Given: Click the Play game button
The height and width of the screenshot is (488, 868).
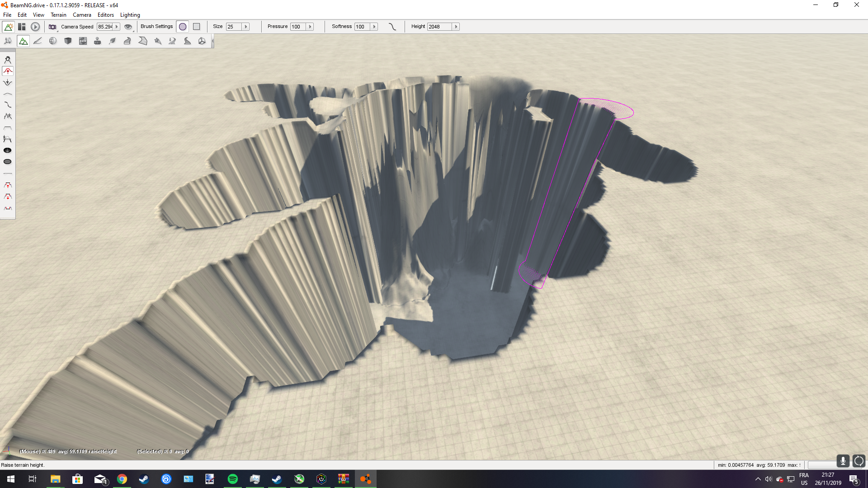Looking at the screenshot, I should click(x=35, y=27).
